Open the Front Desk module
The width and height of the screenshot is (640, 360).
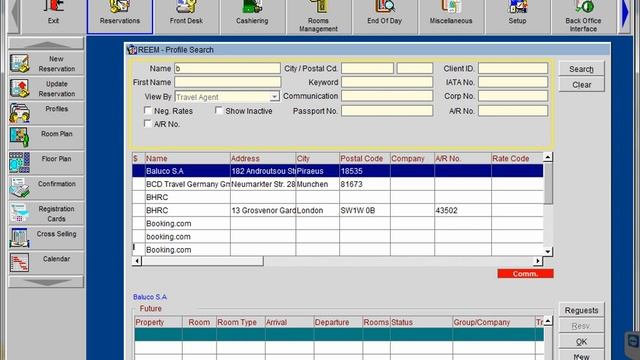click(x=186, y=16)
